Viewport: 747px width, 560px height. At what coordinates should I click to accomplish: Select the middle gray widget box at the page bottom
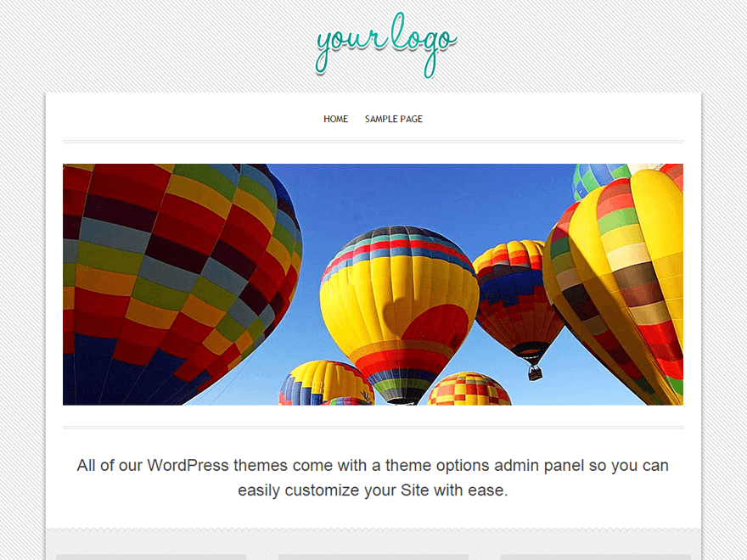(x=373, y=557)
